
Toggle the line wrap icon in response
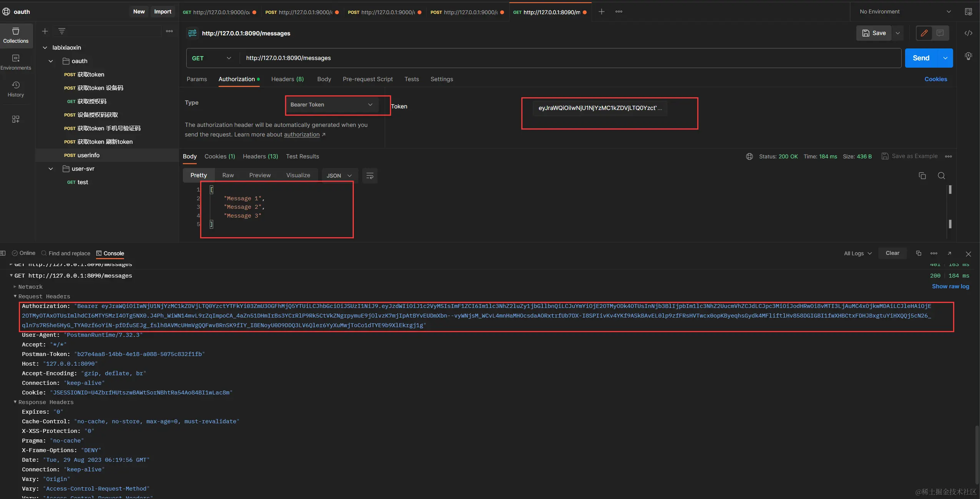click(370, 176)
